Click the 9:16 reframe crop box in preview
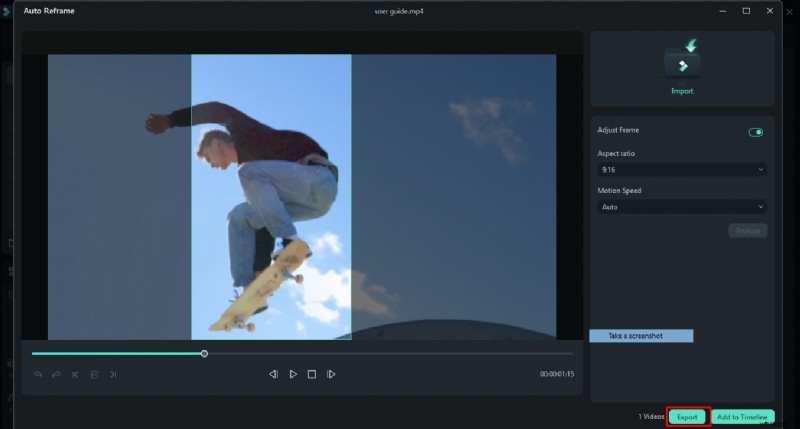The image size is (800, 429). [271, 197]
